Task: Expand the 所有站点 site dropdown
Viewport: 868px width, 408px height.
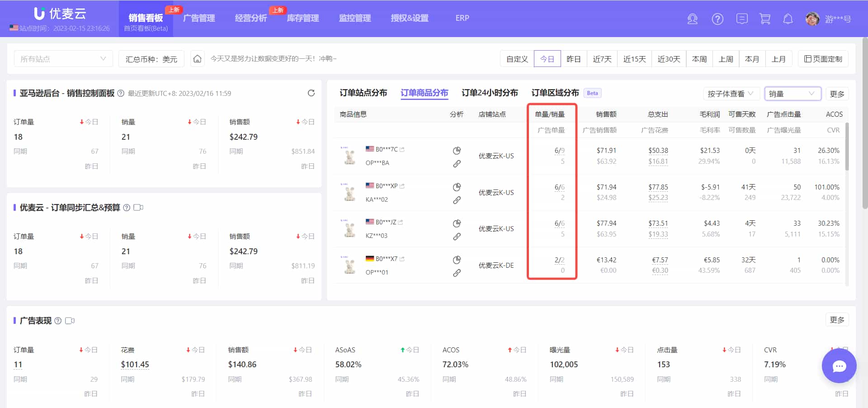Action: [x=63, y=59]
